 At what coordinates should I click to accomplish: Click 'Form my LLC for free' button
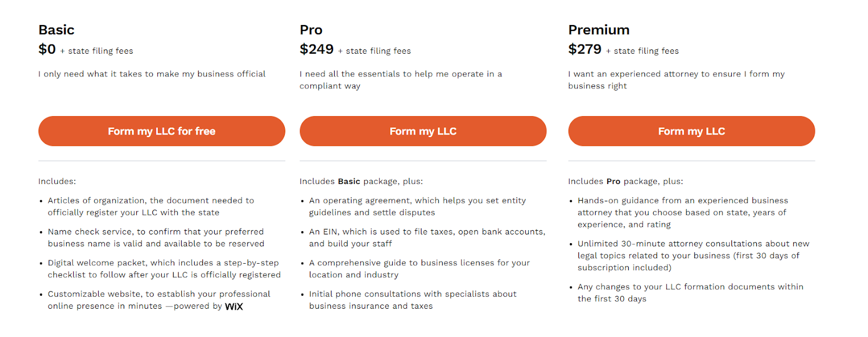pos(162,131)
